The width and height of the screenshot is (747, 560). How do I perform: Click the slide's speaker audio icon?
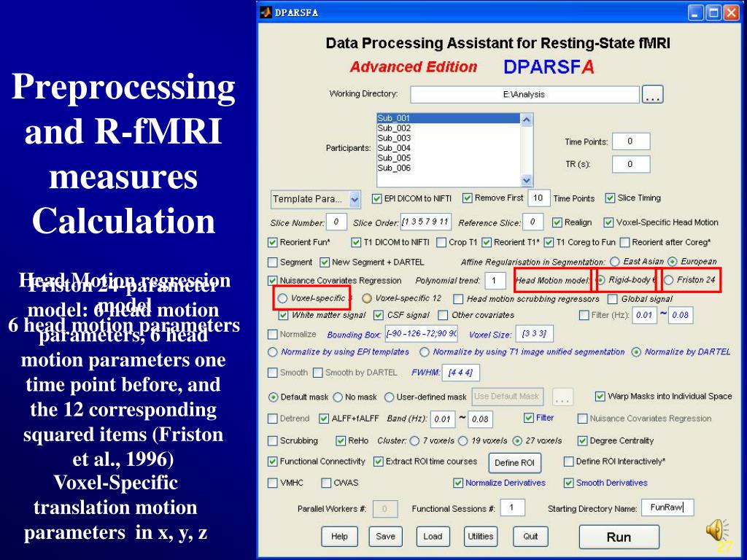click(x=717, y=529)
